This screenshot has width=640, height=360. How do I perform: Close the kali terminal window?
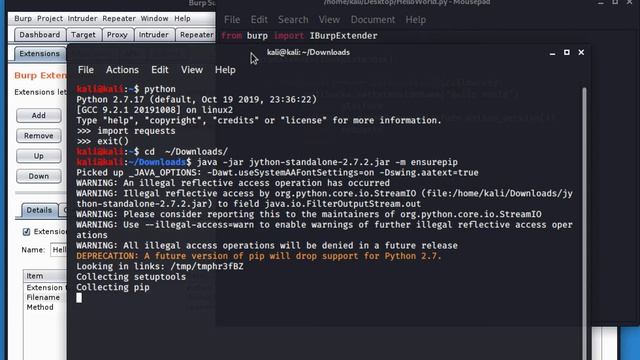(581, 52)
